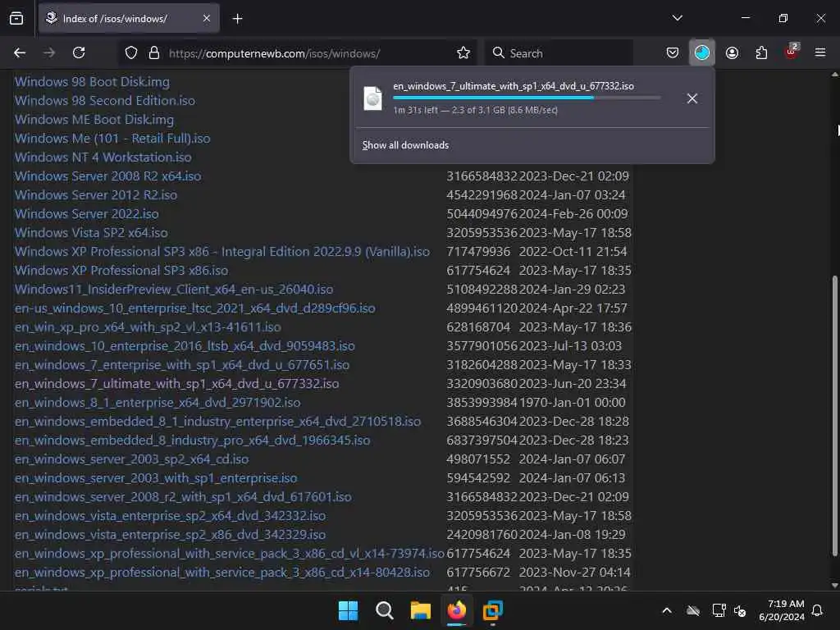Open en_windows_embedded_8_1_industry_enterprise link
840x630 pixels.
coord(217,421)
